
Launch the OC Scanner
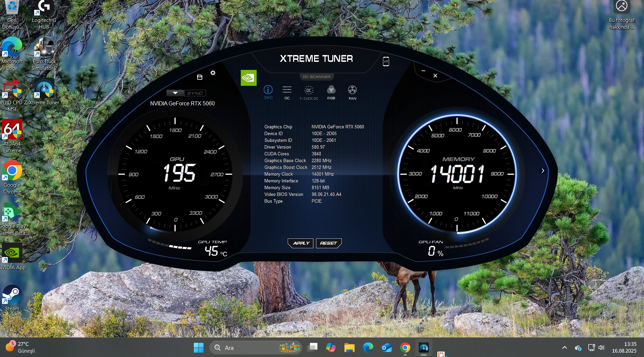tap(317, 77)
